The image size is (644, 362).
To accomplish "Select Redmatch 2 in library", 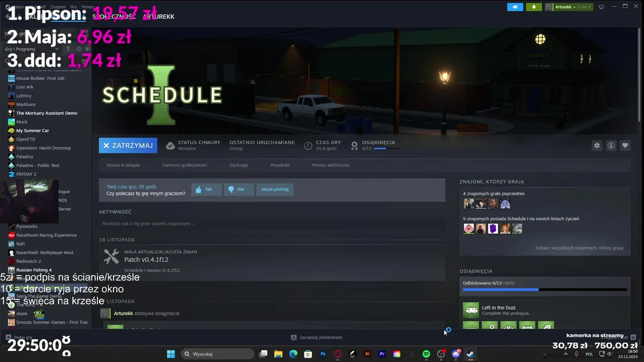I will click(28, 261).
